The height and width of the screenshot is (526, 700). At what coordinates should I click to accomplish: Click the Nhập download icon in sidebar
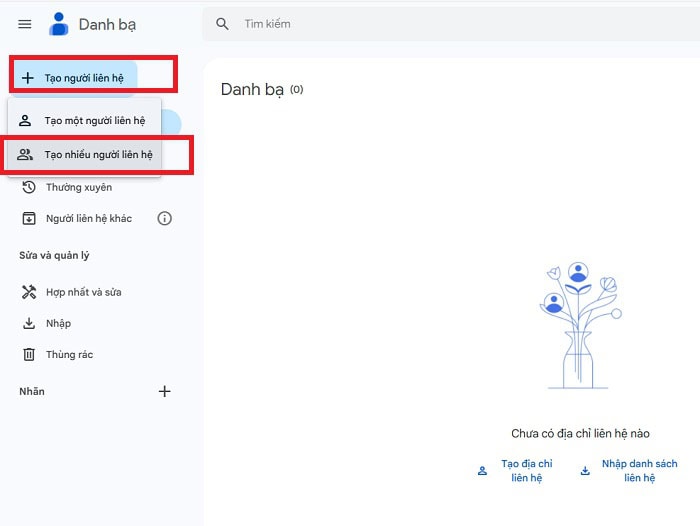(29, 323)
